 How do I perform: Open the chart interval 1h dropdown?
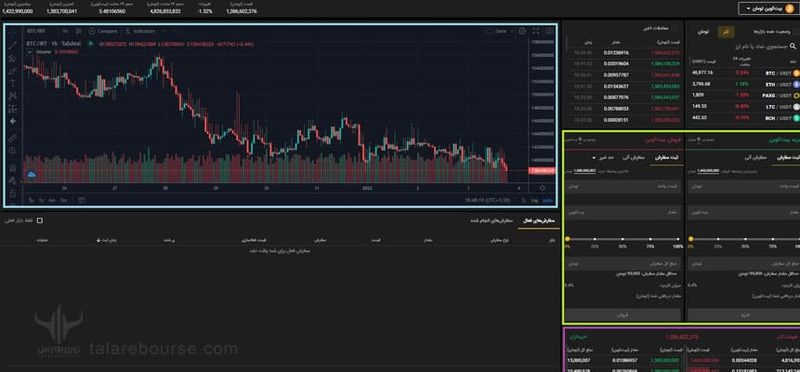pyautogui.click(x=66, y=31)
